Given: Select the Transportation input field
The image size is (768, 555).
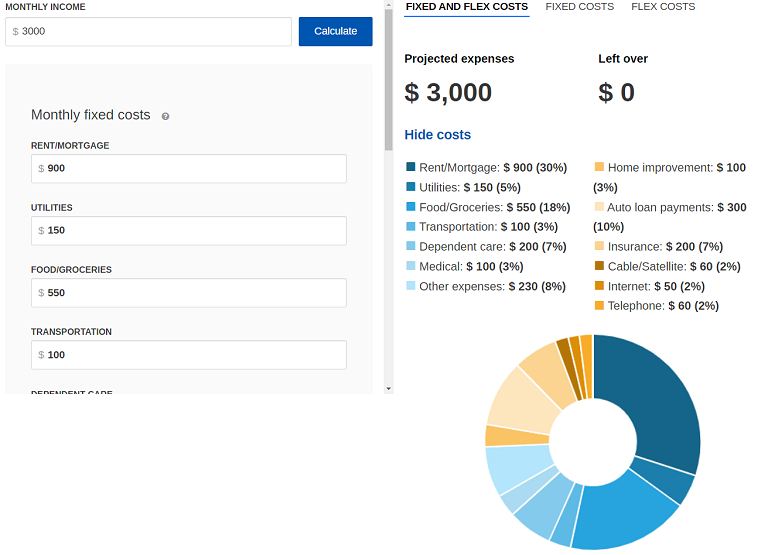Looking at the screenshot, I should (189, 355).
